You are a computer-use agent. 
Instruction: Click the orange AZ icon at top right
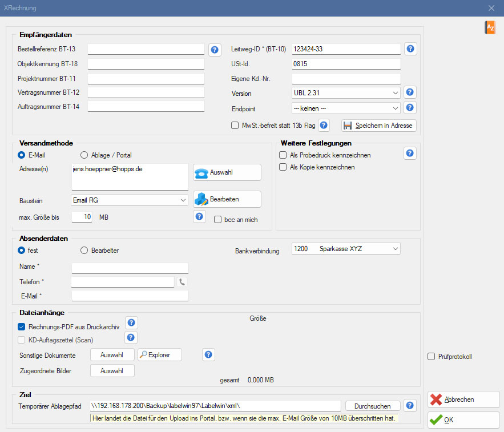pos(490,27)
